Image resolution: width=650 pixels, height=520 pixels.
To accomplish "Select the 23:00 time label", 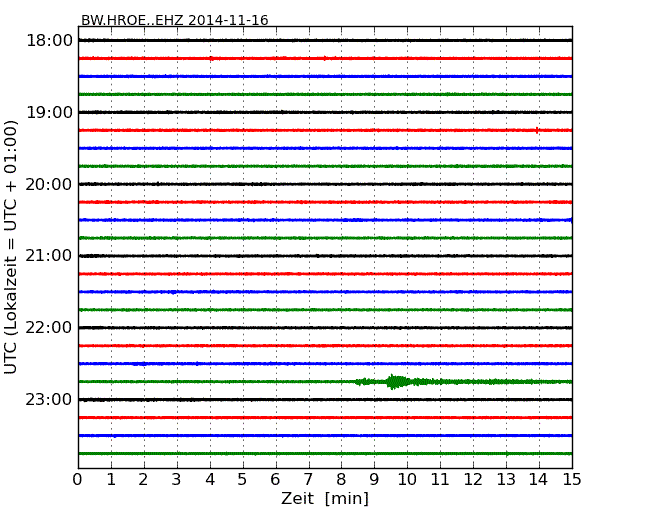I will pos(49,400).
